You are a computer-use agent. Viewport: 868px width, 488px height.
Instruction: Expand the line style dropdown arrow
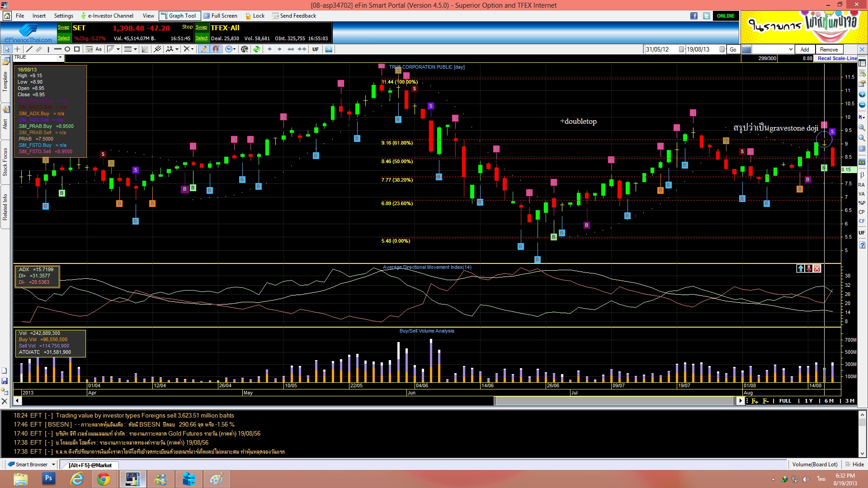[x=135, y=49]
